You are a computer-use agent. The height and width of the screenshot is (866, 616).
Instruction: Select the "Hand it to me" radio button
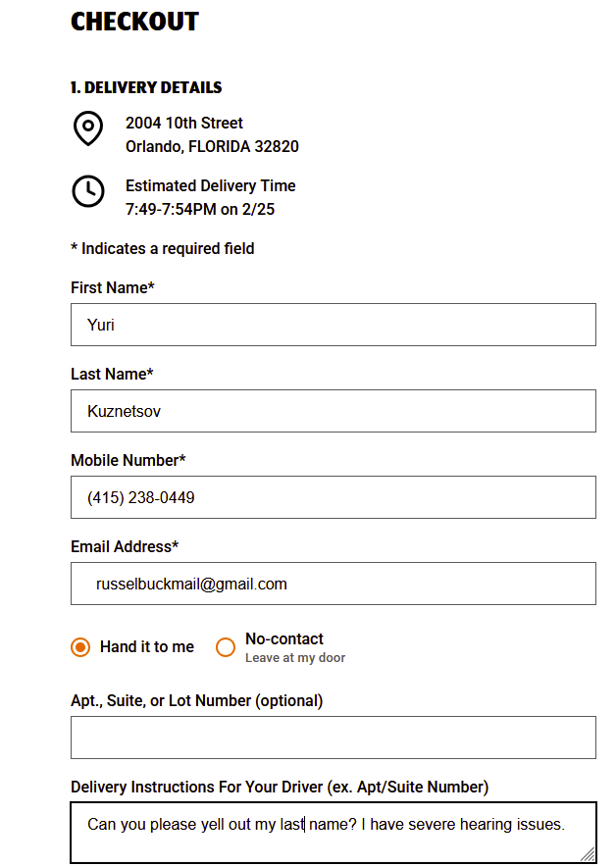[x=80, y=647]
